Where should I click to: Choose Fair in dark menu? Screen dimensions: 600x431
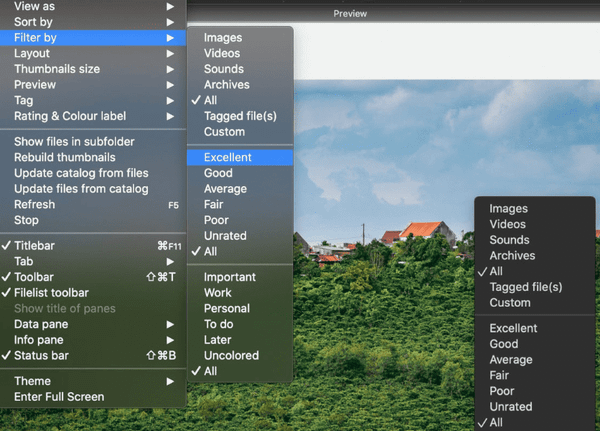[x=535, y=375]
